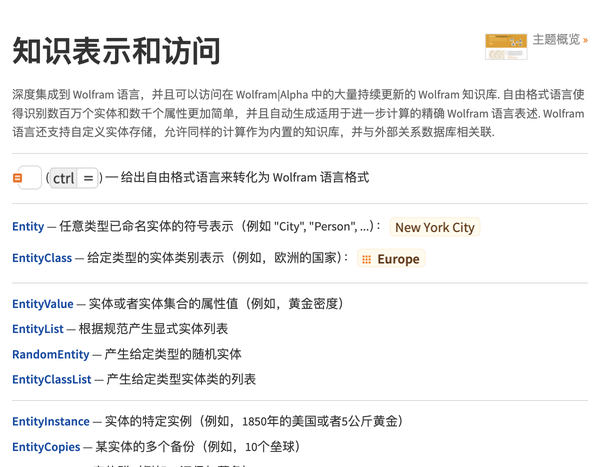Click the 1850年的美国或者5公斤黄金 example text
600x467 pixels.
320,421
